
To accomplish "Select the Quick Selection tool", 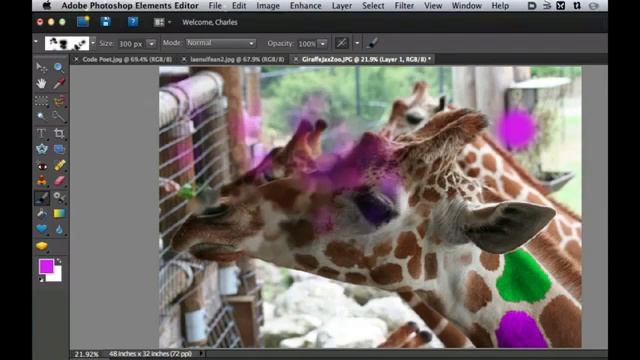I will click(x=59, y=117).
